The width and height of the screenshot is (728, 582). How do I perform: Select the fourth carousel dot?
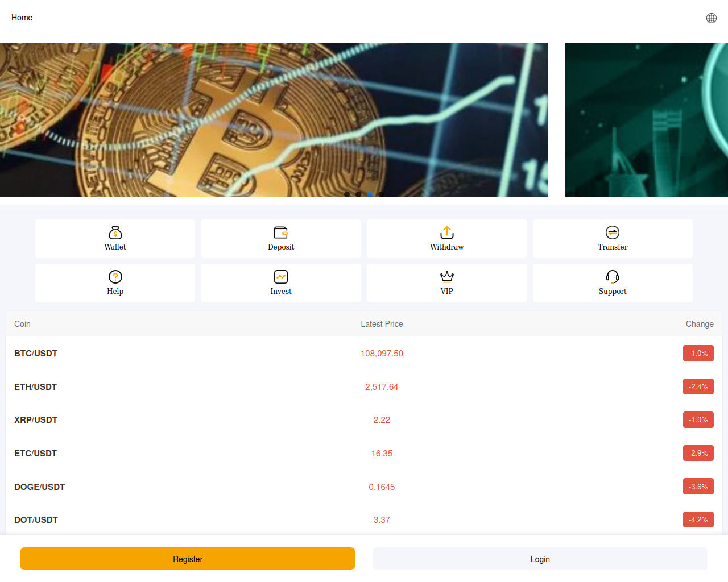pos(381,194)
